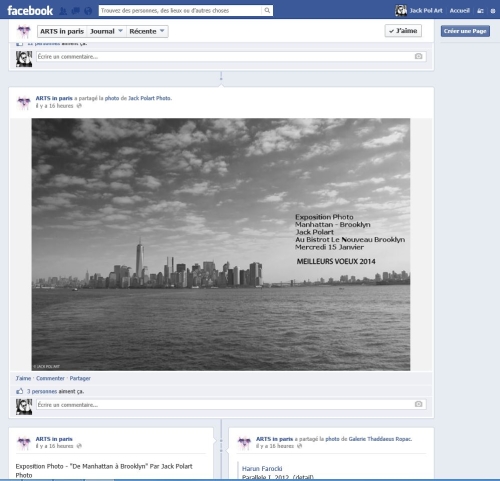
Task: Open ARTS in paris link on shared photo post
Action: pos(54,98)
